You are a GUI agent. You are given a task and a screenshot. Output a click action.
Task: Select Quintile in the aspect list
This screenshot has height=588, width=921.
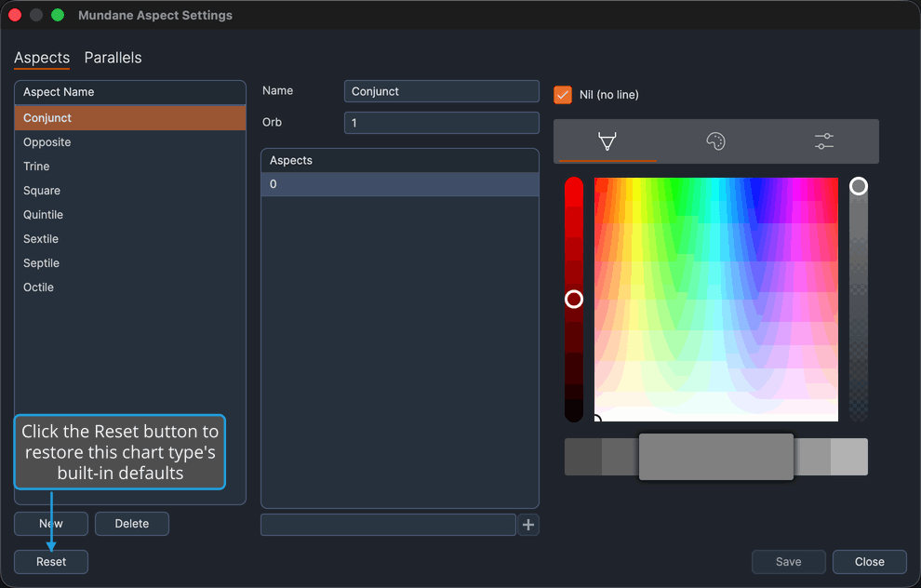tap(130, 214)
